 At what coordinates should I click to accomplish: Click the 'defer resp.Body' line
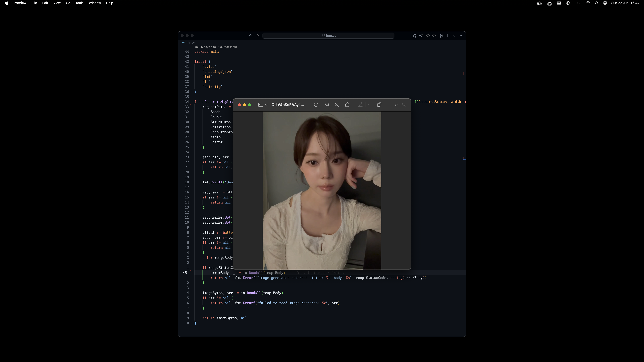(217, 258)
